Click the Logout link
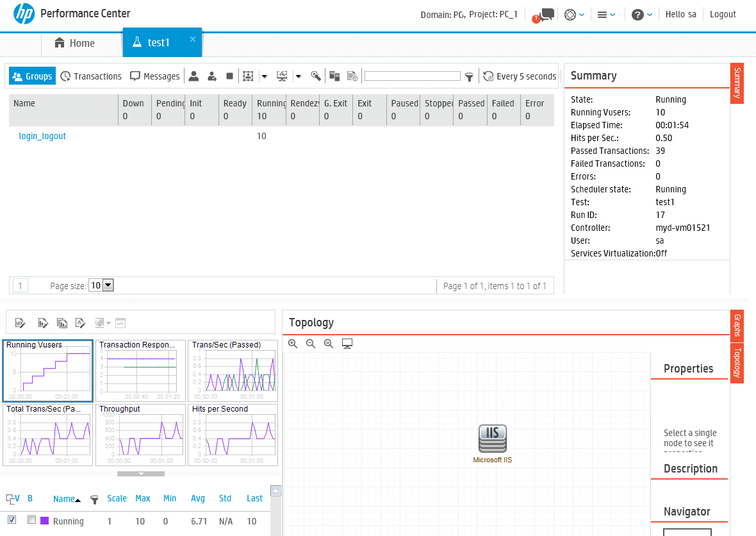Viewport: 756px width, 536px height. (723, 15)
